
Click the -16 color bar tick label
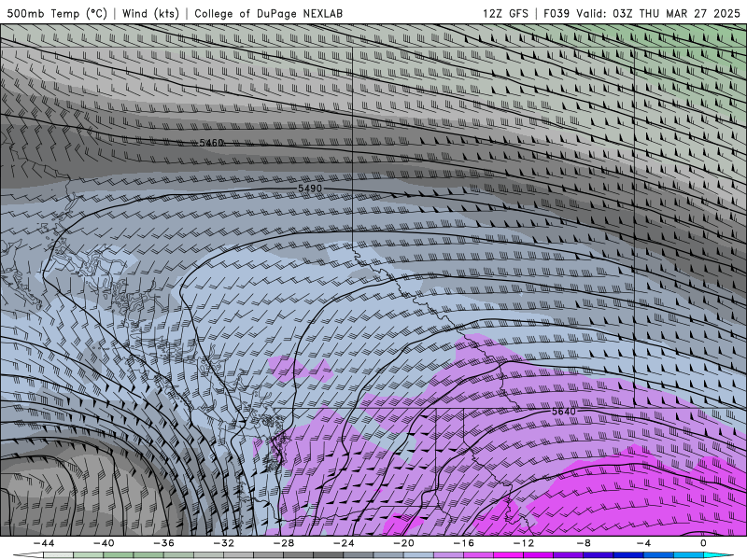click(463, 543)
